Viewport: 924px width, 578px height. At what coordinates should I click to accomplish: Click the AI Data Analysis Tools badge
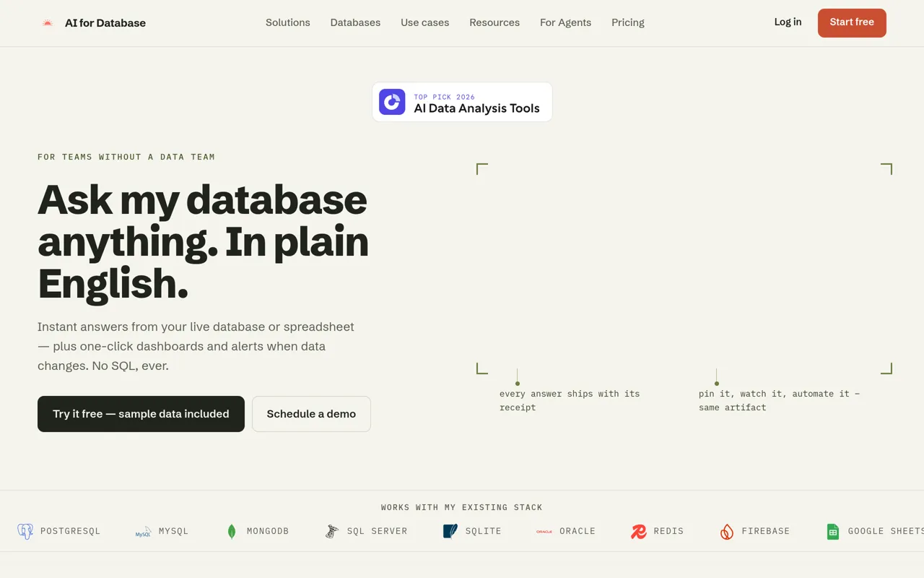coord(462,102)
